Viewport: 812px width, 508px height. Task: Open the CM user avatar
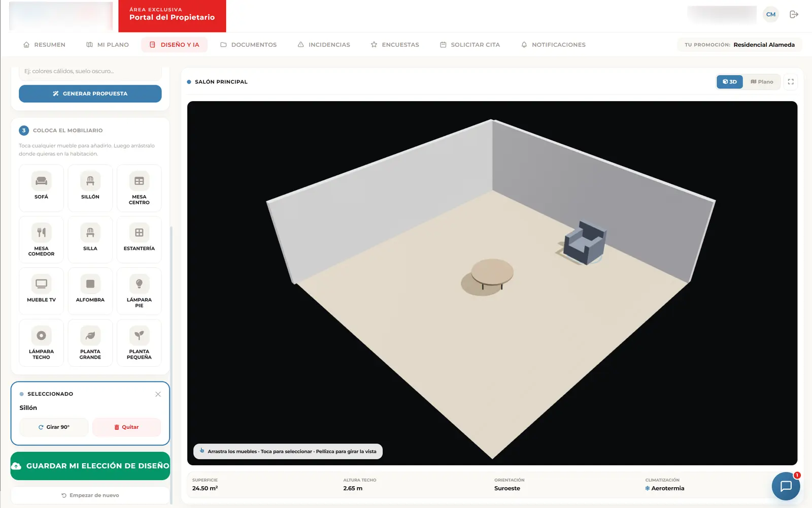771,14
